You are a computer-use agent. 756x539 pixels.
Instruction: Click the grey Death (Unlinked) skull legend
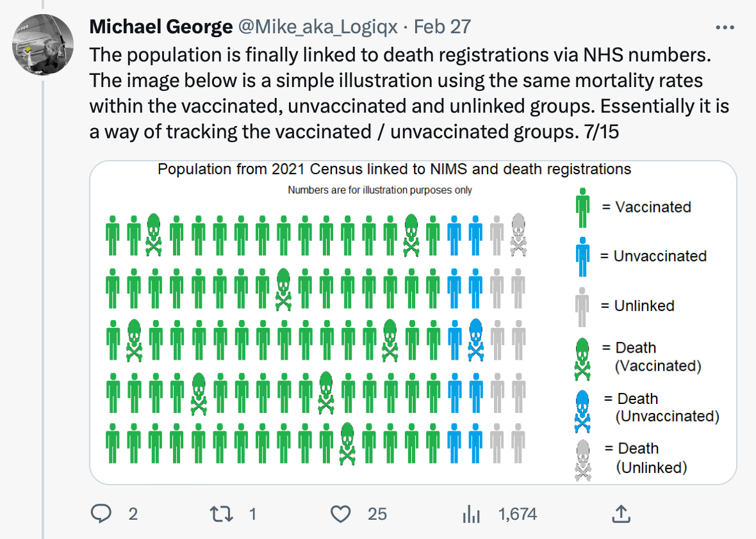coord(583,460)
